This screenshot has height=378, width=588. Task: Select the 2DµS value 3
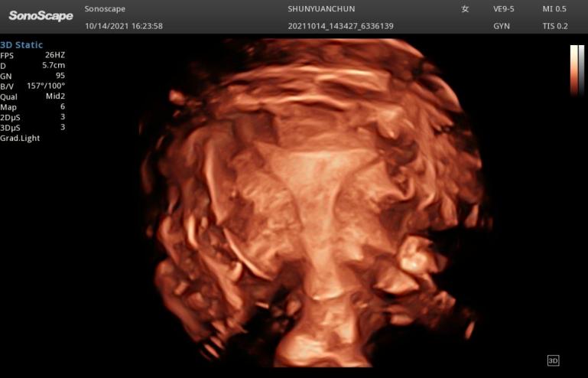click(63, 117)
